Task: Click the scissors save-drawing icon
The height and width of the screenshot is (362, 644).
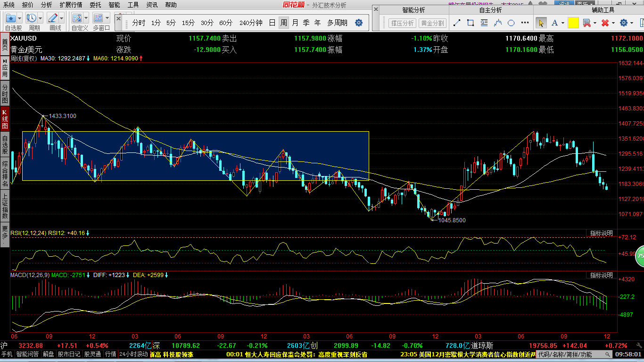Action: click(x=586, y=23)
